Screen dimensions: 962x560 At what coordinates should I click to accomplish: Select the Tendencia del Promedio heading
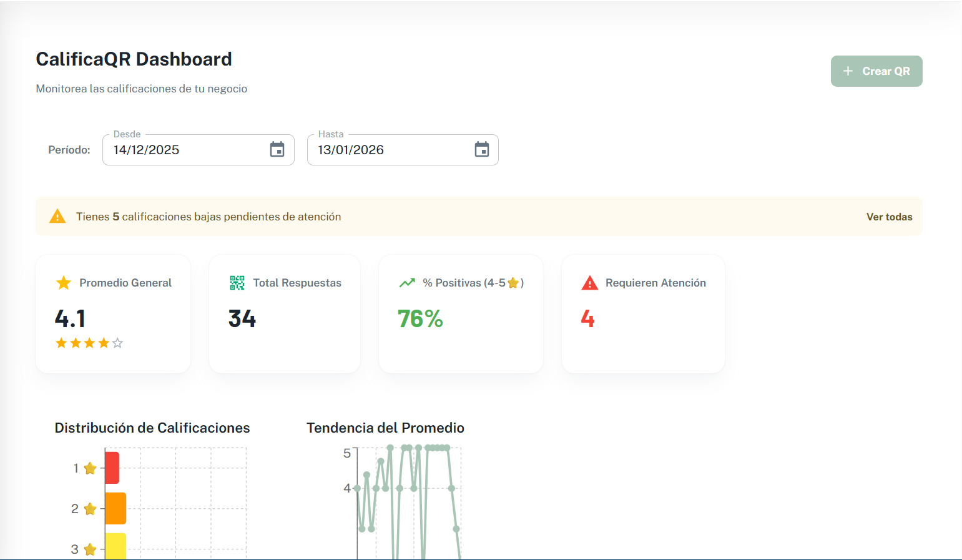click(x=385, y=428)
